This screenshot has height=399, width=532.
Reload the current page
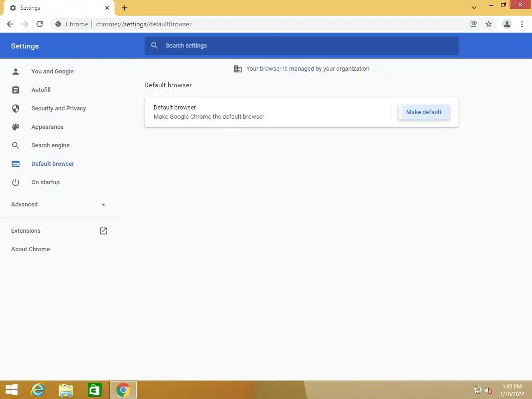pos(40,24)
